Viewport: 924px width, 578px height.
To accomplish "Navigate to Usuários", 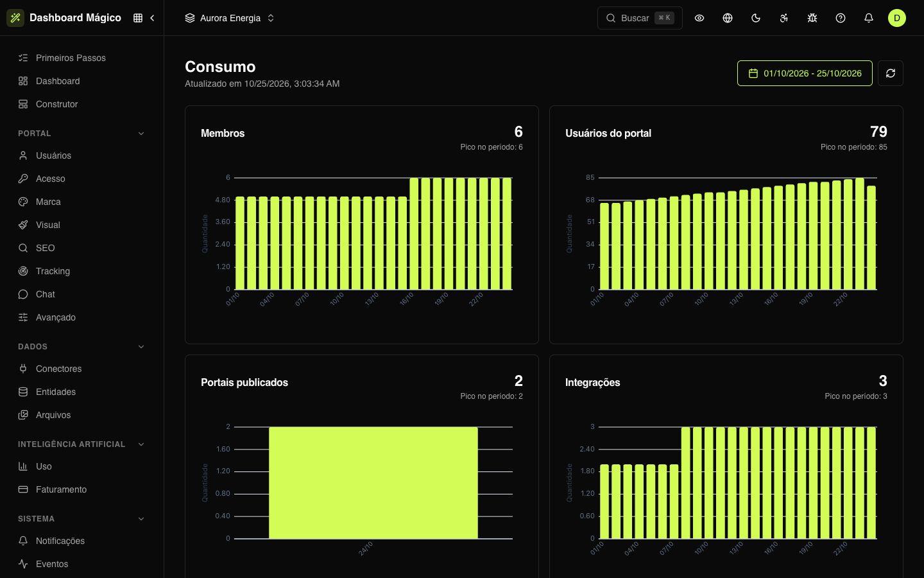I will point(81,155).
